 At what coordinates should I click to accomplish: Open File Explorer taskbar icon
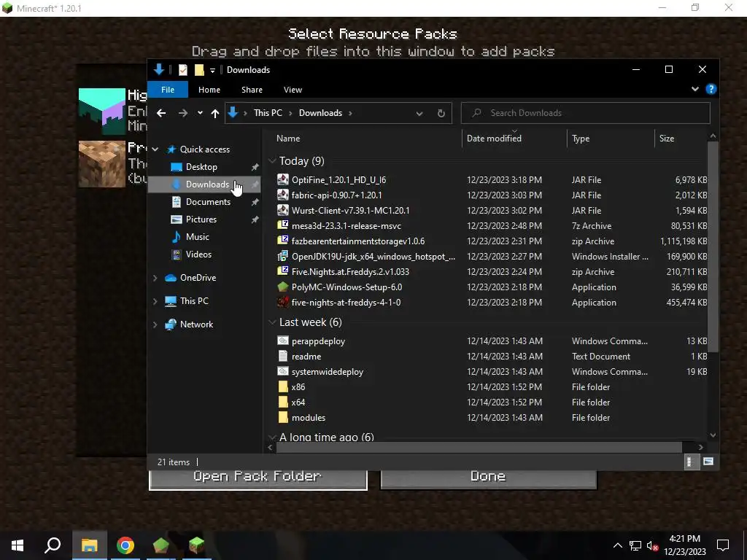(89, 545)
